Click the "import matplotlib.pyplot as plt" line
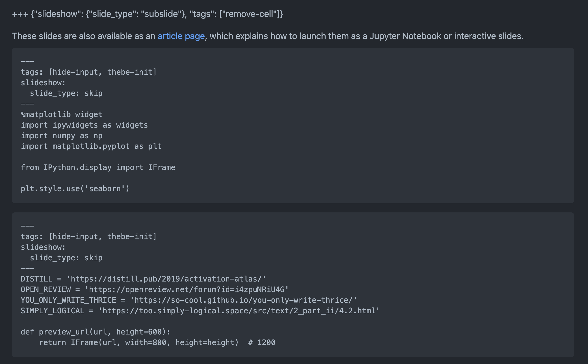This screenshot has height=364, width=588. 91,146
